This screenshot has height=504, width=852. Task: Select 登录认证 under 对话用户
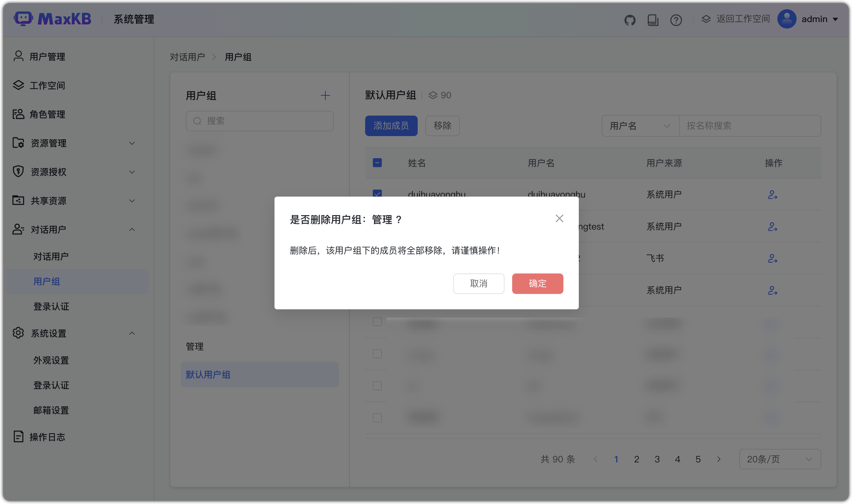[51, 306]
